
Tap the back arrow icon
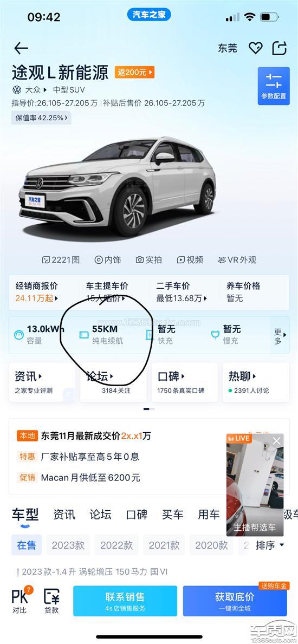click(x=21, y=48)
